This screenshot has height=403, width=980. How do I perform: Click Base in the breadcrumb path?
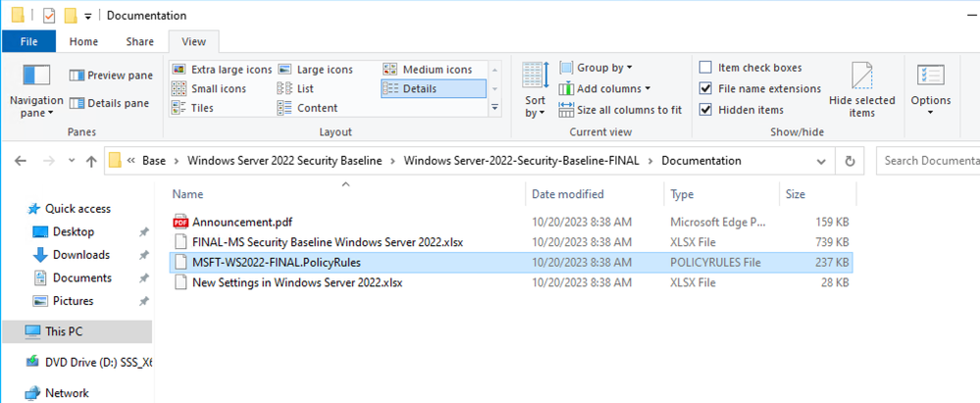pos(154,161)
